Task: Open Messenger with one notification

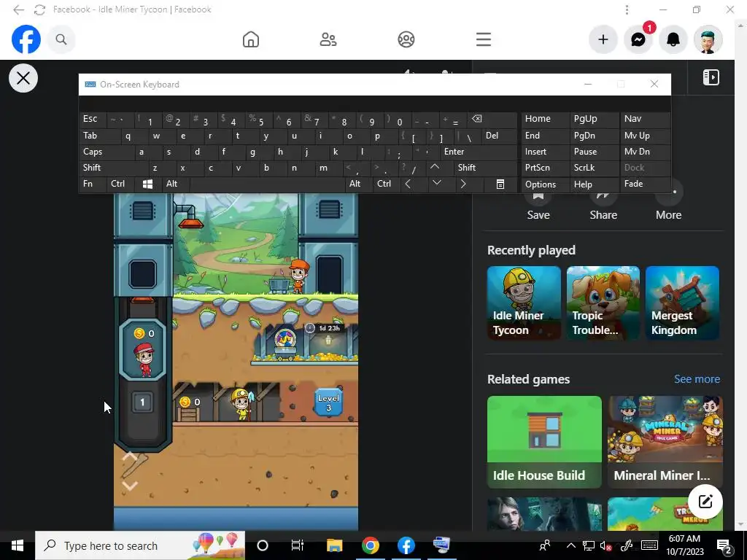Action: point(638,39)
